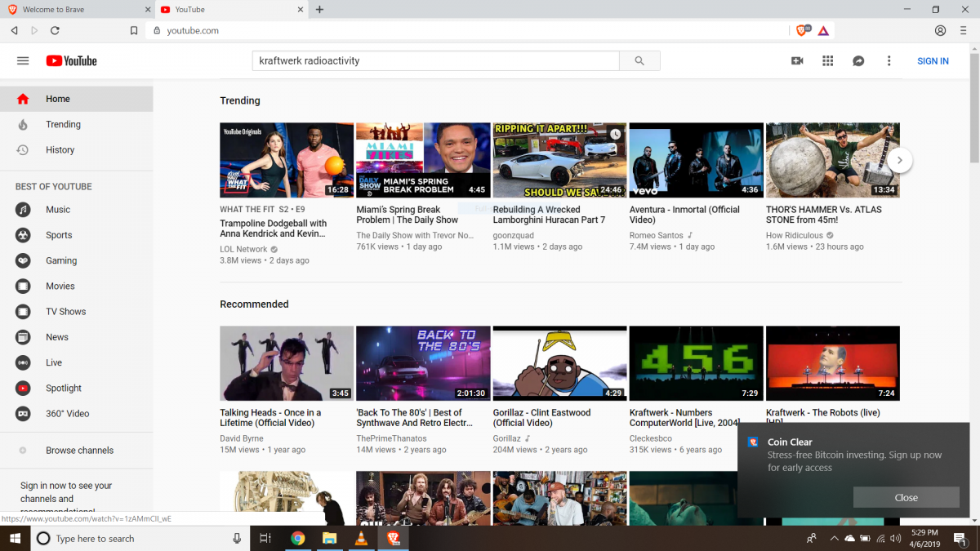Play Miami's Spring Break Problem thumbnail
Image resolution: width=980 pixels, height=551 pixels.
pos(423,160)
